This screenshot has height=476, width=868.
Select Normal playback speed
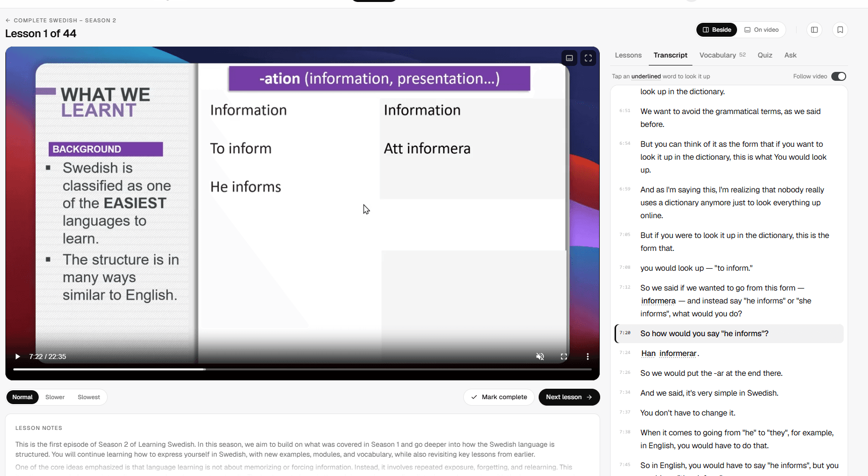(22, 397)
